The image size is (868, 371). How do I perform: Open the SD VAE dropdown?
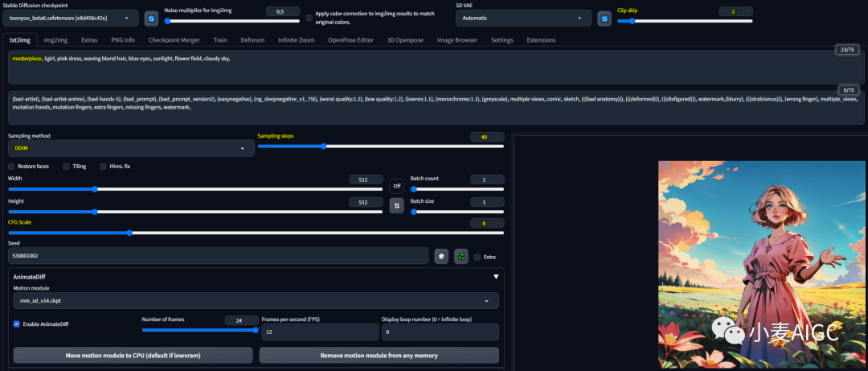pos(524,19)
